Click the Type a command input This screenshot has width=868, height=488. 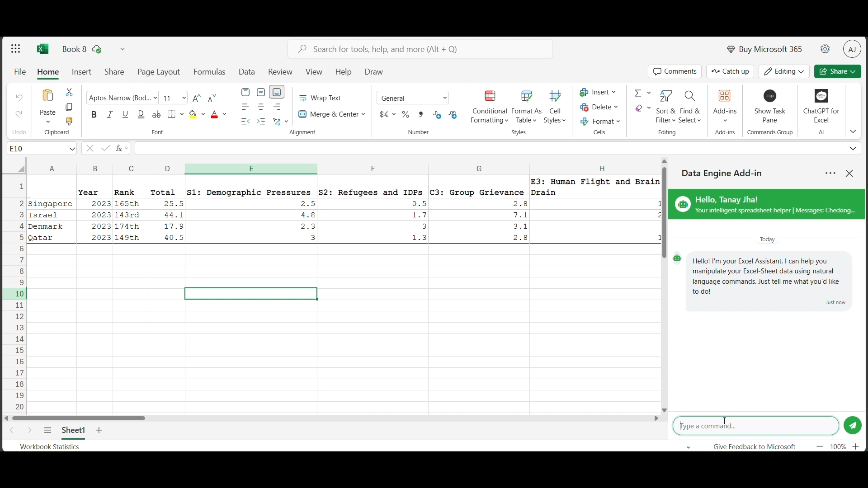point(757,427)
